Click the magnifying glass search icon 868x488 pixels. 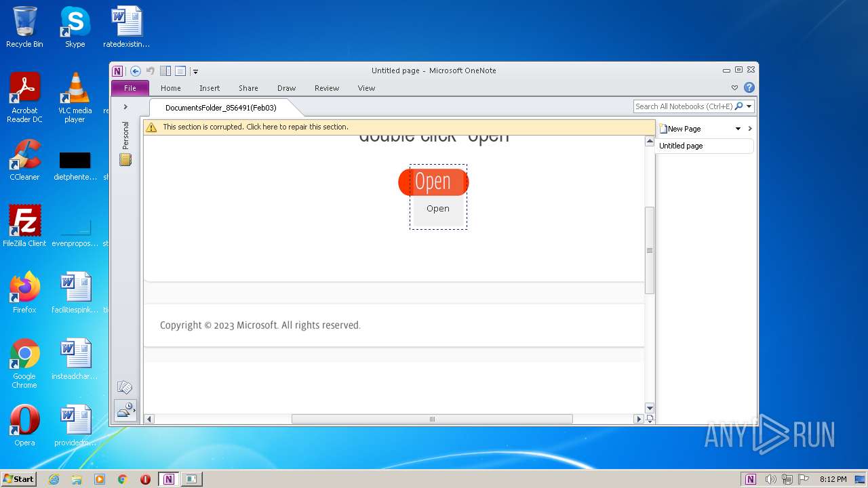[739, 106]
